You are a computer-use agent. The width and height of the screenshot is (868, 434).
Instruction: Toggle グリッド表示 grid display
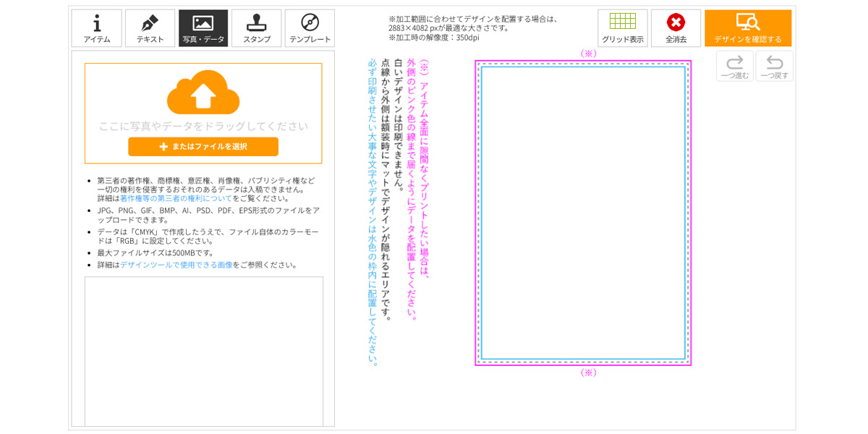pyautogui.click(x=622, y=28)
